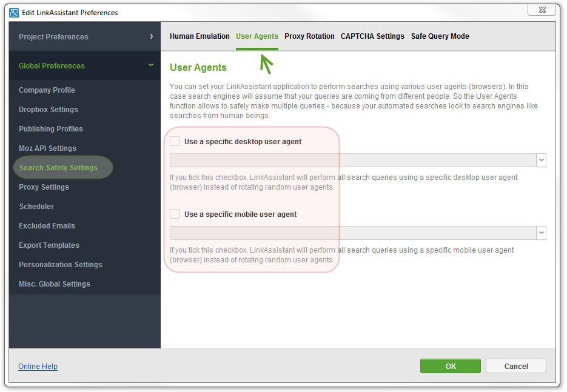The width and height of the screenshot is (567, 392).
Task: Open the Online Help link
Action: (x=38, y=367)
